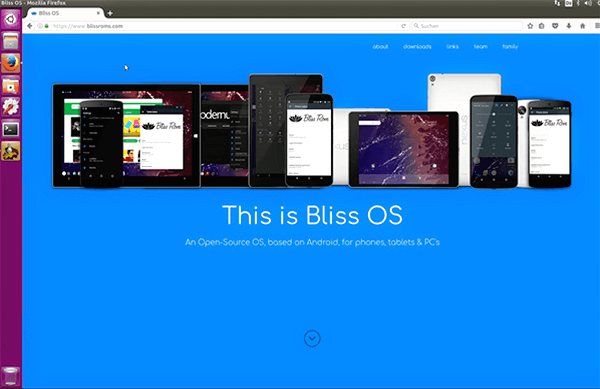Open a new browser tab

click(110, 13)
